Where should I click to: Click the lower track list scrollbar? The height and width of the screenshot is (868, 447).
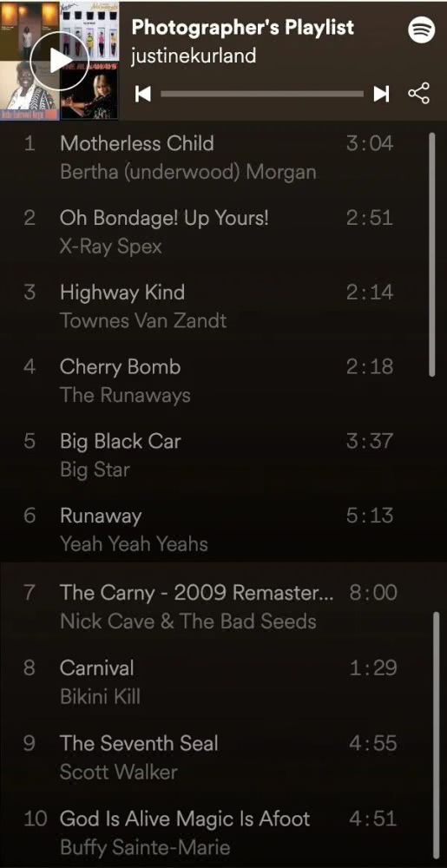tap(436, 736)
